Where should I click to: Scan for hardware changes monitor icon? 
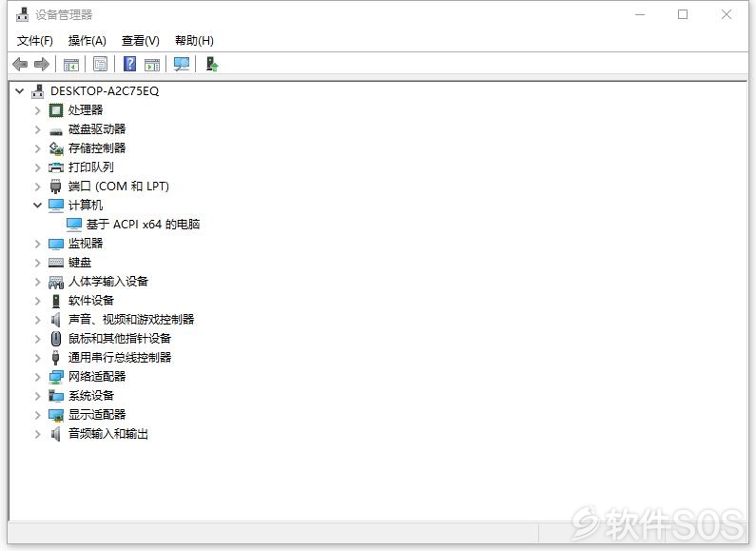click(182, 64)
